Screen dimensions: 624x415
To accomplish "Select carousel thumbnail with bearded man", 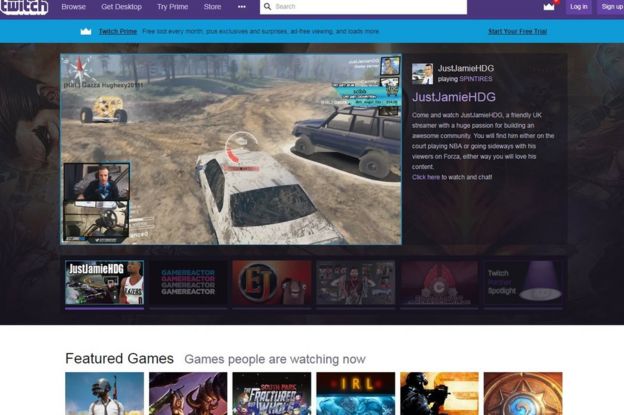I will 356,283.
